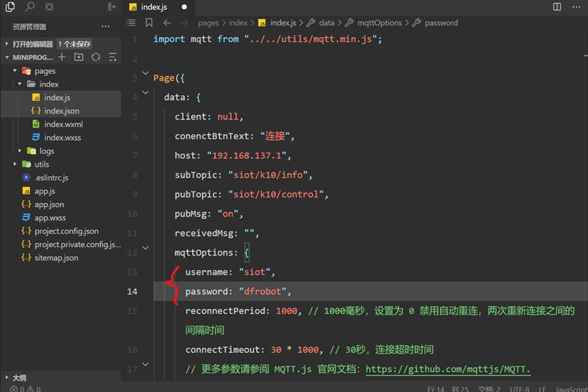Open index.wxml in the file tree
This screenshot has height=392, width=588.
pyautogui.click(x=63, y=124)
